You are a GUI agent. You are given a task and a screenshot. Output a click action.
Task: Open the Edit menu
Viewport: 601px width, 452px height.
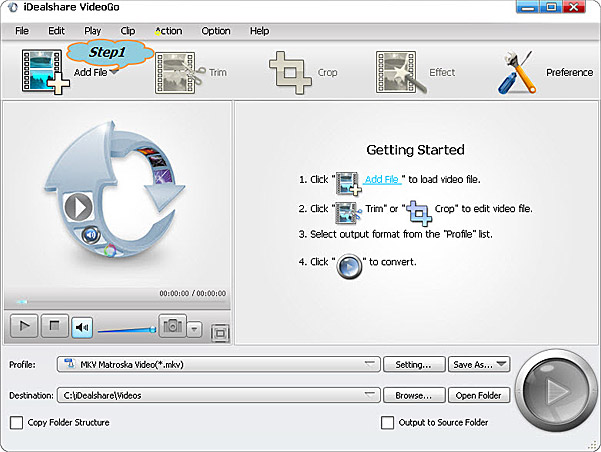click(56, 31)
